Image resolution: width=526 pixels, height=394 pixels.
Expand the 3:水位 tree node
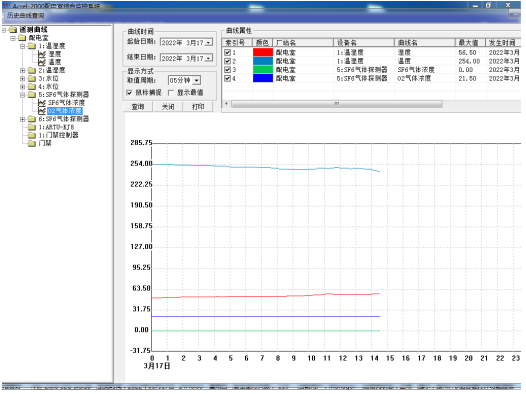[x=22, y=78]
